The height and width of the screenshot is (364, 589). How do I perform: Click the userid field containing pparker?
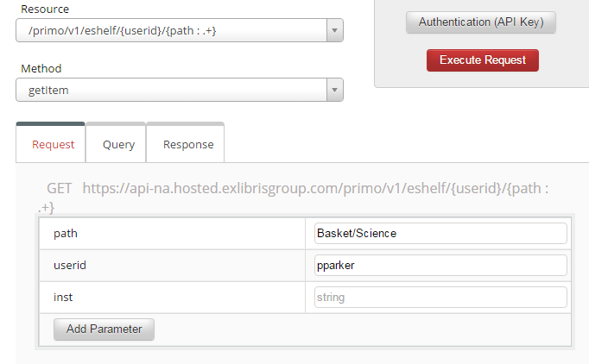[440, 265]
